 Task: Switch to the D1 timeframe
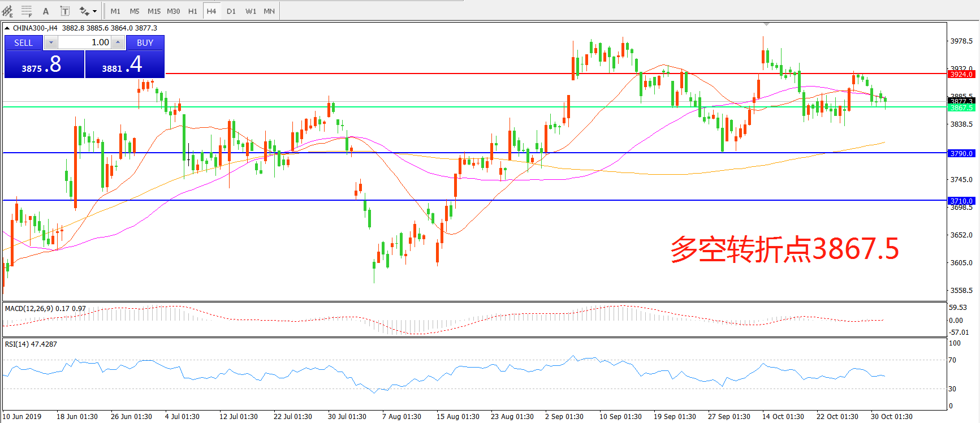[x=231, y=11]
